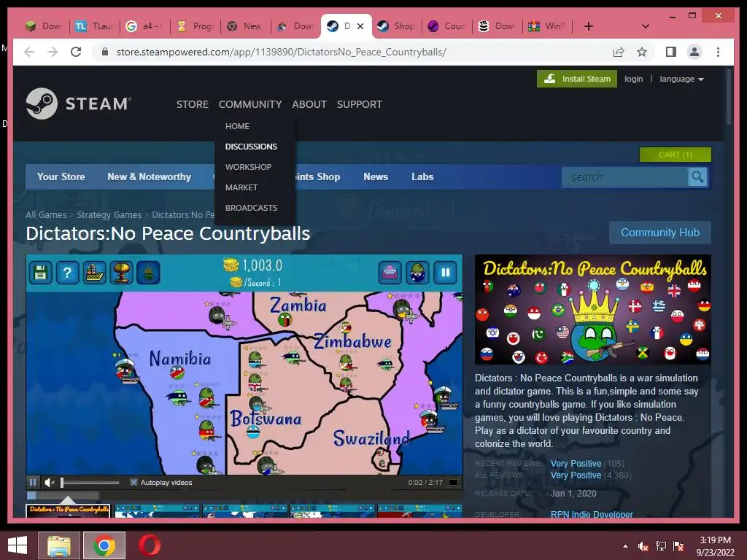Click the browser address bar URL
Viewport: 747px width, 560px height.
281,52
